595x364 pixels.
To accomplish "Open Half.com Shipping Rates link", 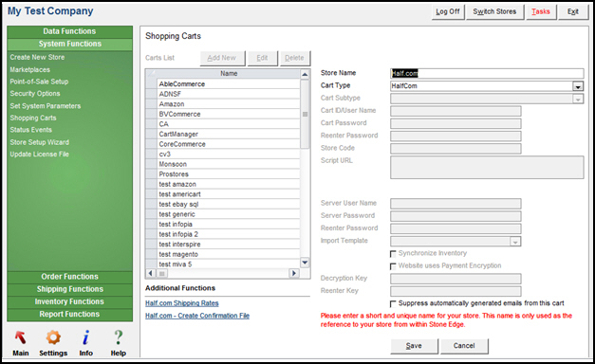I will pyautogui.click(x=182, y=303).
